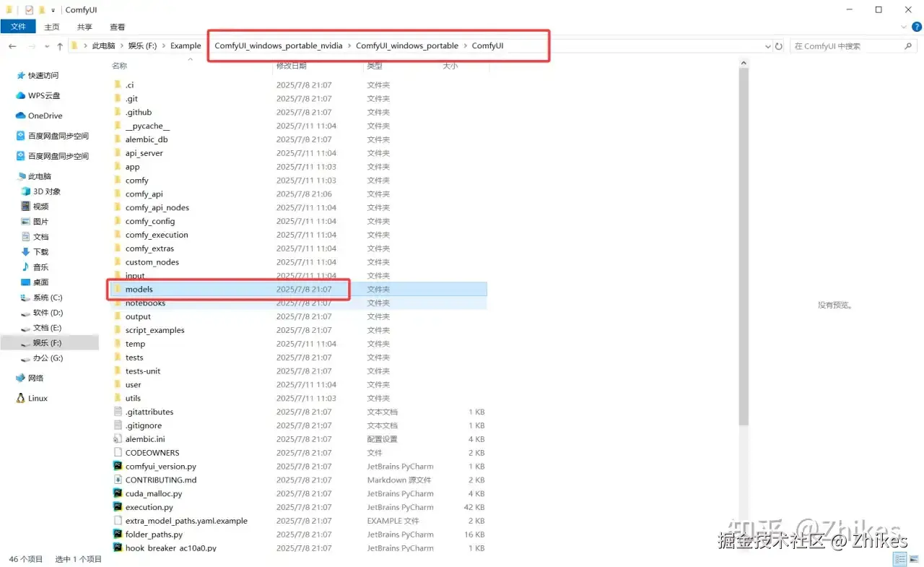Click the New Folder icon in title bar toolbar
This screenshot has width=924, height=567.
pos(42,10)
